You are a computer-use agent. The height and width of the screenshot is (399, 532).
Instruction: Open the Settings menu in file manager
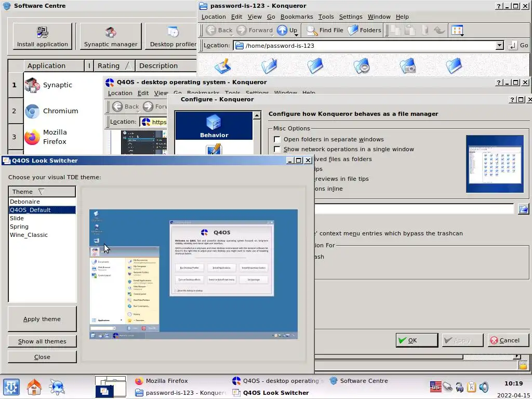[351, 17]
